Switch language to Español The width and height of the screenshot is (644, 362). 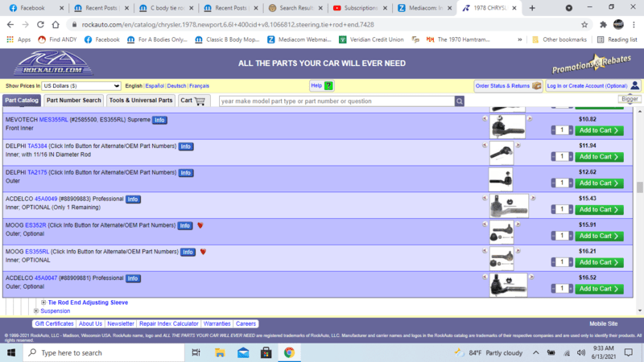click(x=155, y=86)
